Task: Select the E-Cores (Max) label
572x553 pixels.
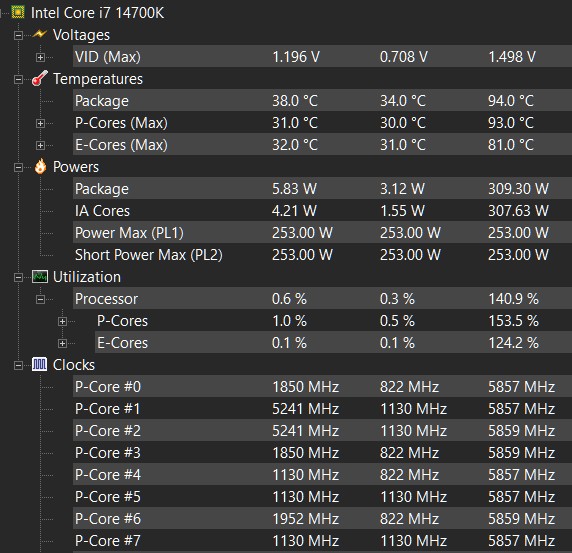Action: 121,144
